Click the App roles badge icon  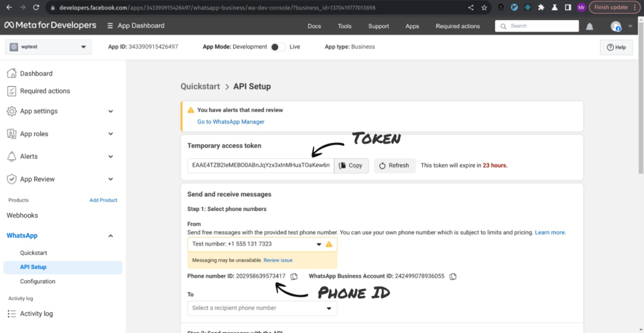click(12, 133)
